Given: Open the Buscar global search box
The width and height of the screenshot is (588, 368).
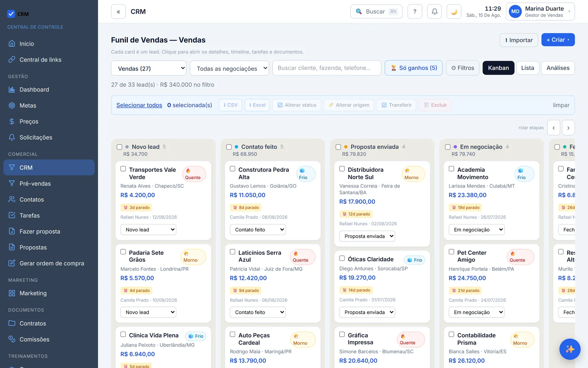Looking at the screenshot, I should (x=376, y=12).
